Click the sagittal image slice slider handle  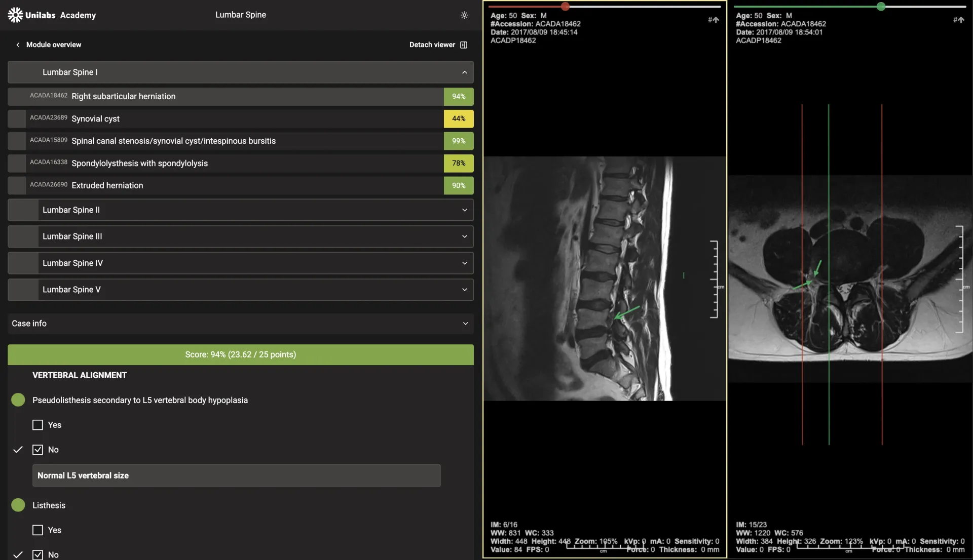pyautogui.click(x=565, y=7)
